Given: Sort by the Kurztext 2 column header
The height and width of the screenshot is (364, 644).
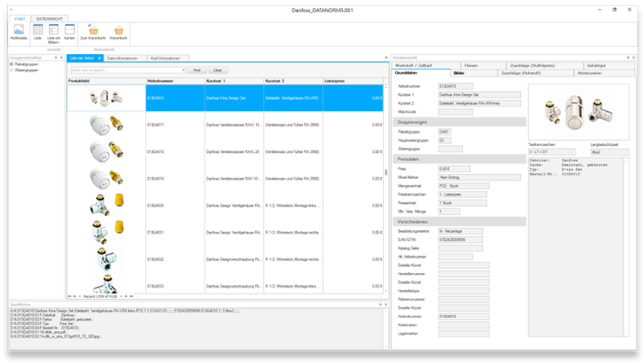Looking at the screenshot, I should click(x=293, y=81).
